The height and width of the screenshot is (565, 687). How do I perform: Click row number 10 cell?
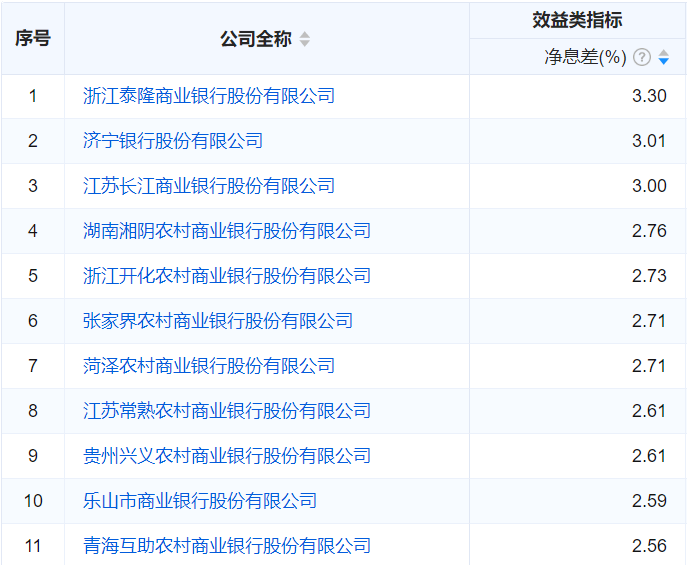point(33,501)
